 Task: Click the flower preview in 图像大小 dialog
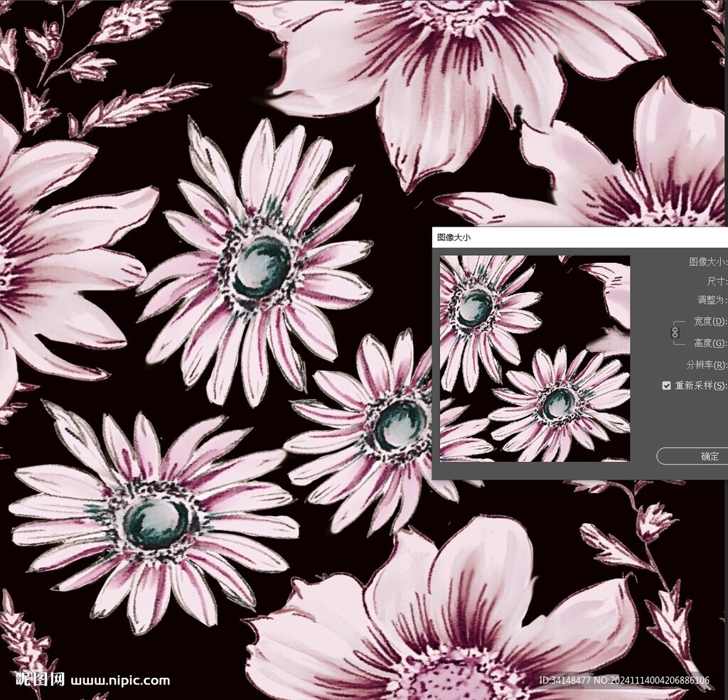click(x=535, y=358)
